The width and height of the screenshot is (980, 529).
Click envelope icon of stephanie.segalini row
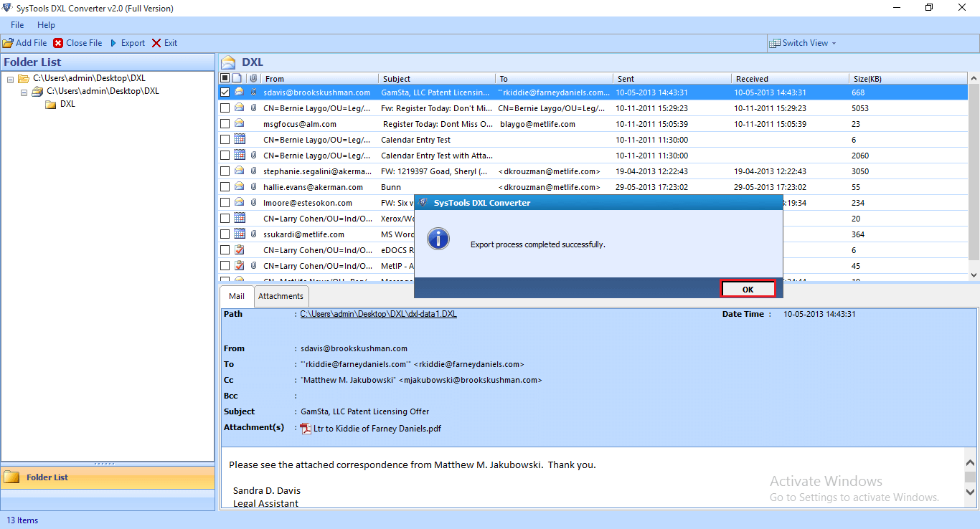[x=239, y=171]
